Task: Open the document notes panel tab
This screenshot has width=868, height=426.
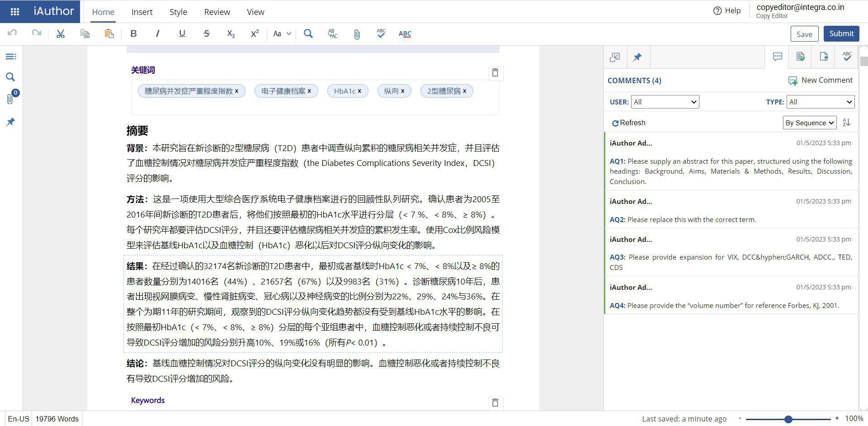Action: click(x=800, y=57)
